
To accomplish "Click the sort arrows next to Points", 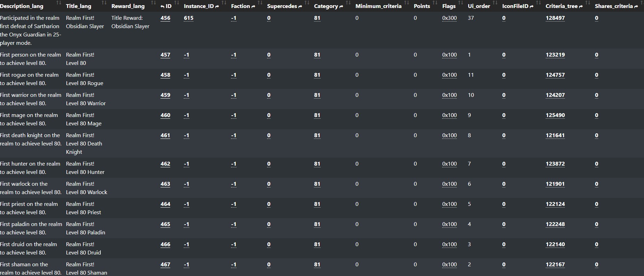I will 435,3.
